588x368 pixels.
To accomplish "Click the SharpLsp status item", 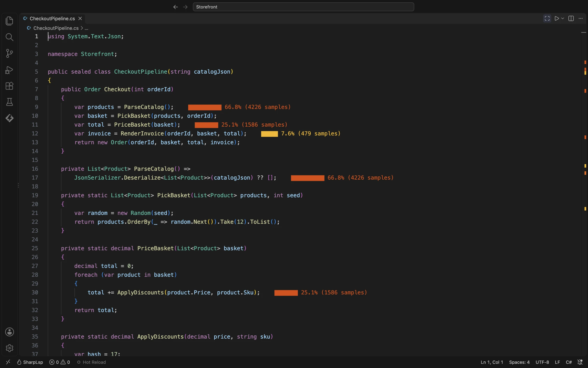I will click(30, 362).
